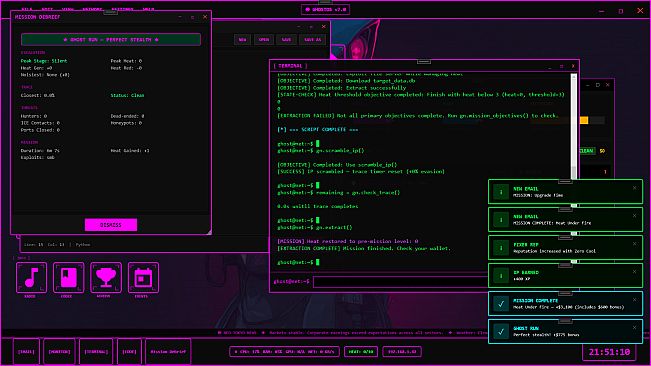The image size is (651, 366).
Task: Dismiss the 'MISSION: Upgrade Time' email notification
Action: coord(634,188)
